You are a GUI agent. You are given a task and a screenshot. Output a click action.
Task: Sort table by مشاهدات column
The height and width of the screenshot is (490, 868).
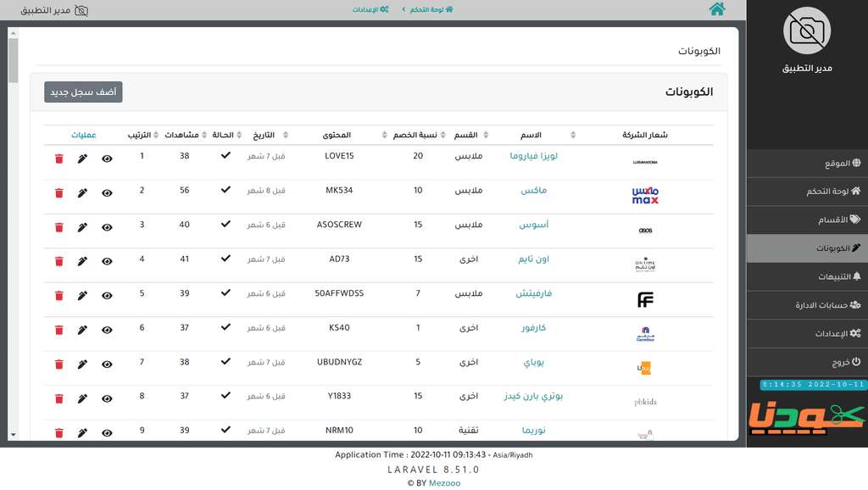pos(204,135)
